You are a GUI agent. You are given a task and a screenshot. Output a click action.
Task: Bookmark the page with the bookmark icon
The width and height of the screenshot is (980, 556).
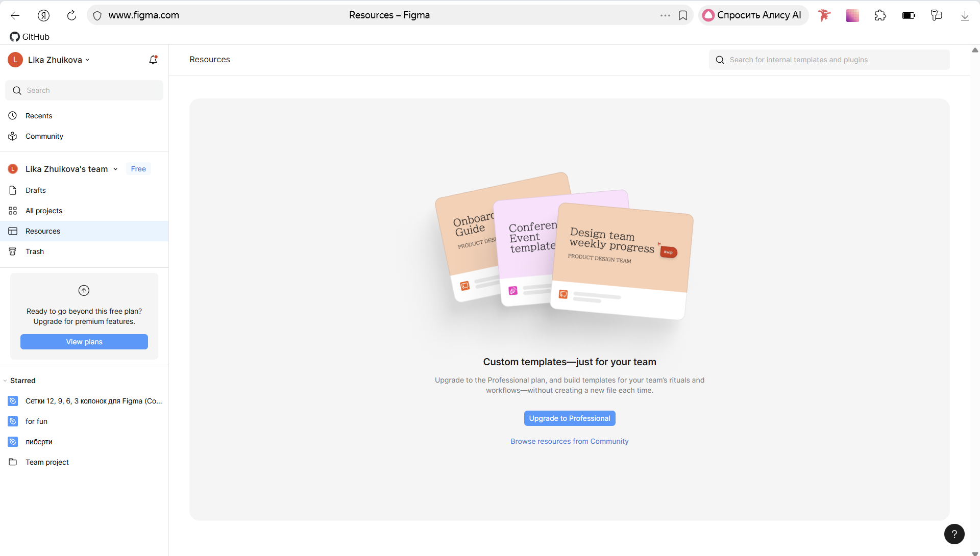(683, 15)
